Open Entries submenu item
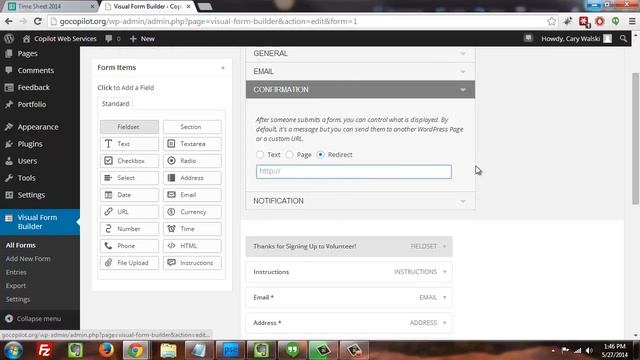Viewport: 640px width, 360px height. (x=16, y=272)
